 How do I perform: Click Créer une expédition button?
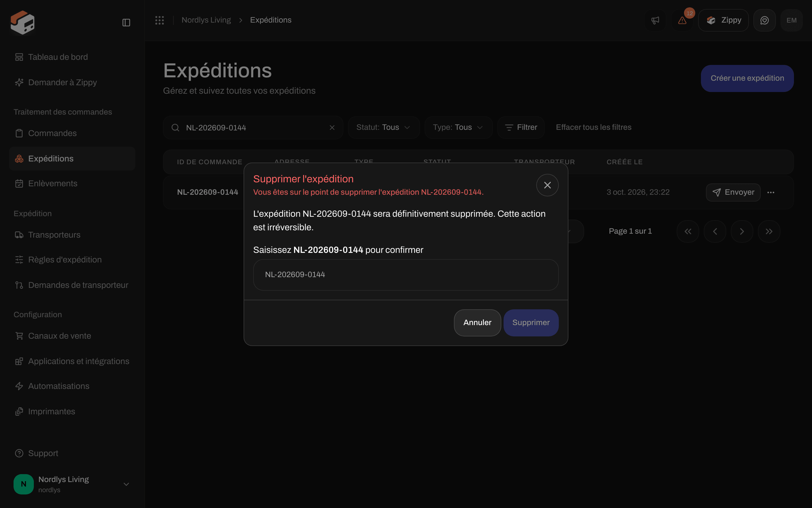coord(747,78)
